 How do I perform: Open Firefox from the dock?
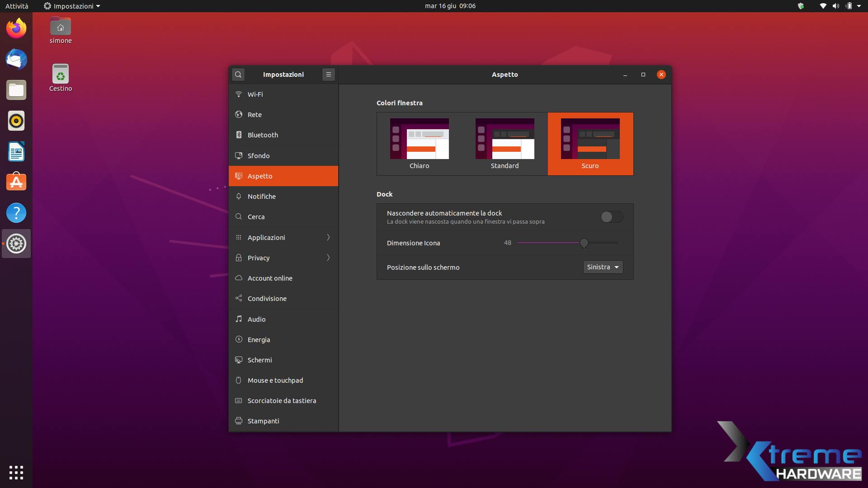tap(16, 28)
